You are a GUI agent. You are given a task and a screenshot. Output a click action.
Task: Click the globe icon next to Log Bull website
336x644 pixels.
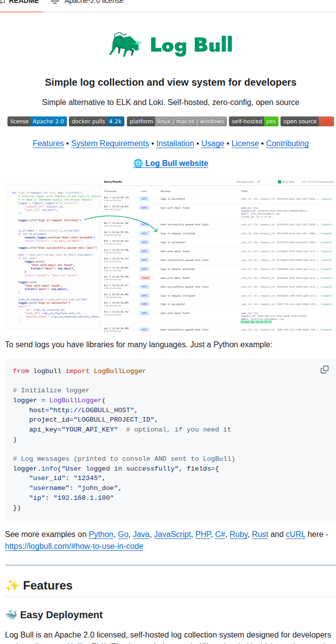(x=138, y=163)
